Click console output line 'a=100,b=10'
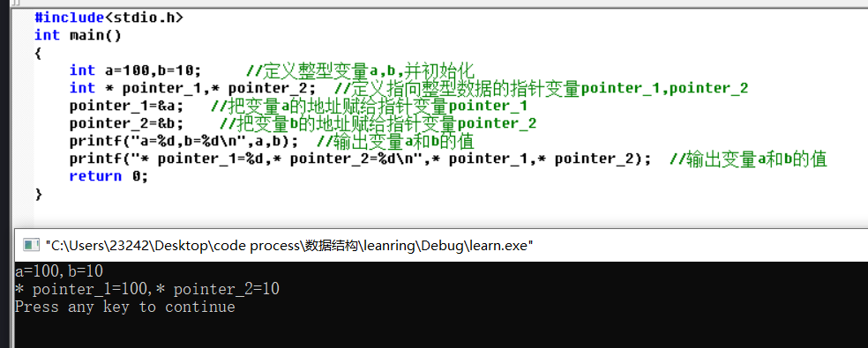 pos(59,271)
